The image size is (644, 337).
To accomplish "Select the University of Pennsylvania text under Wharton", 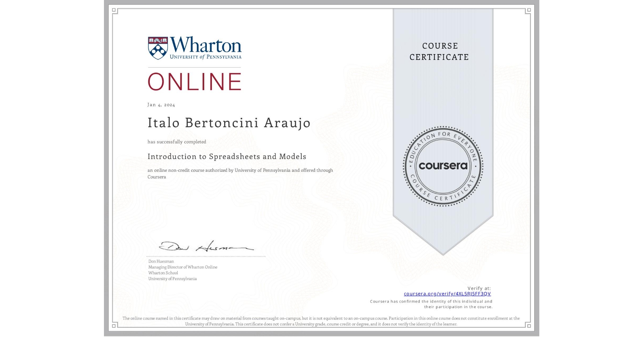I will point(205,57).
